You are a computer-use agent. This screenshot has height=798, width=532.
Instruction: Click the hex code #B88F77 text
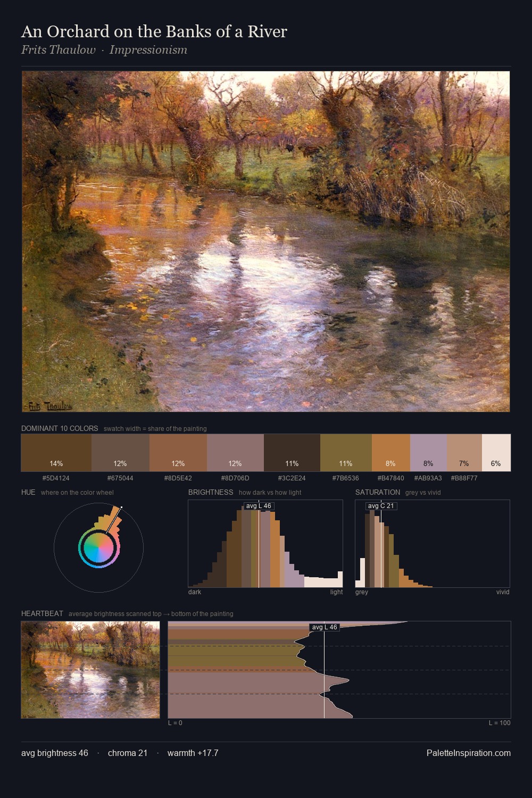(464, 478)
